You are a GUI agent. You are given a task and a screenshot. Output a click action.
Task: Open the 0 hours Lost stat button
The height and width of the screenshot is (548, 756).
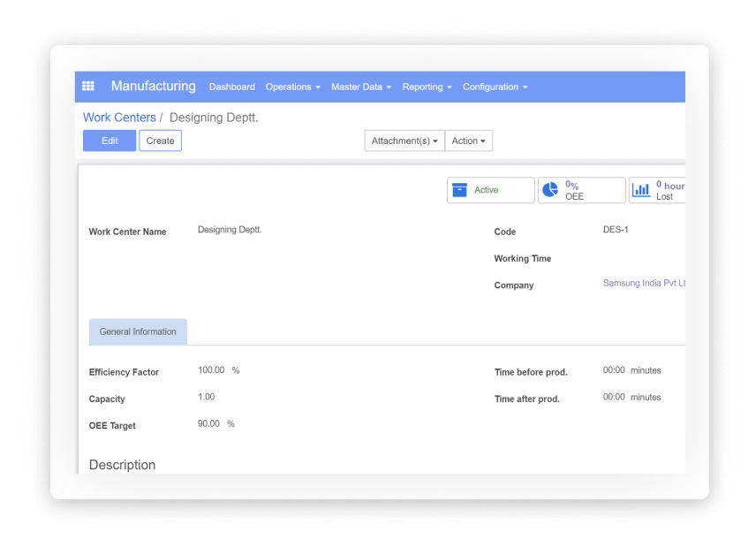657,190
